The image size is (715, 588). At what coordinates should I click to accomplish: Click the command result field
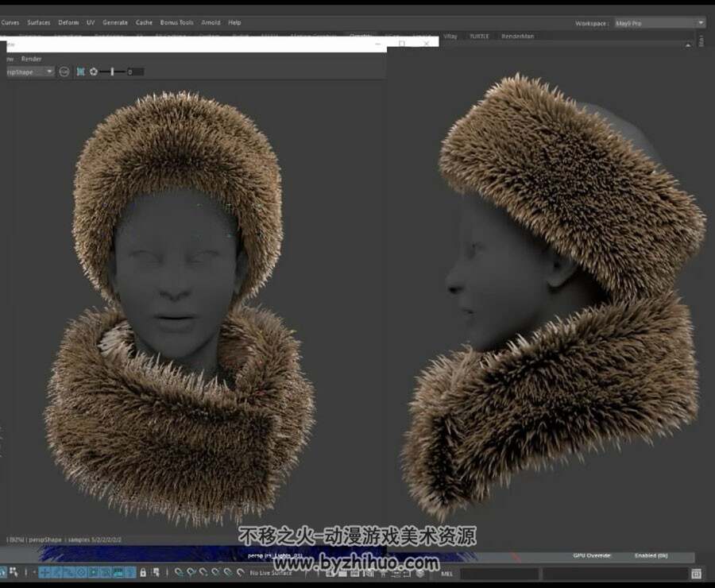click(x=615, y=574)
